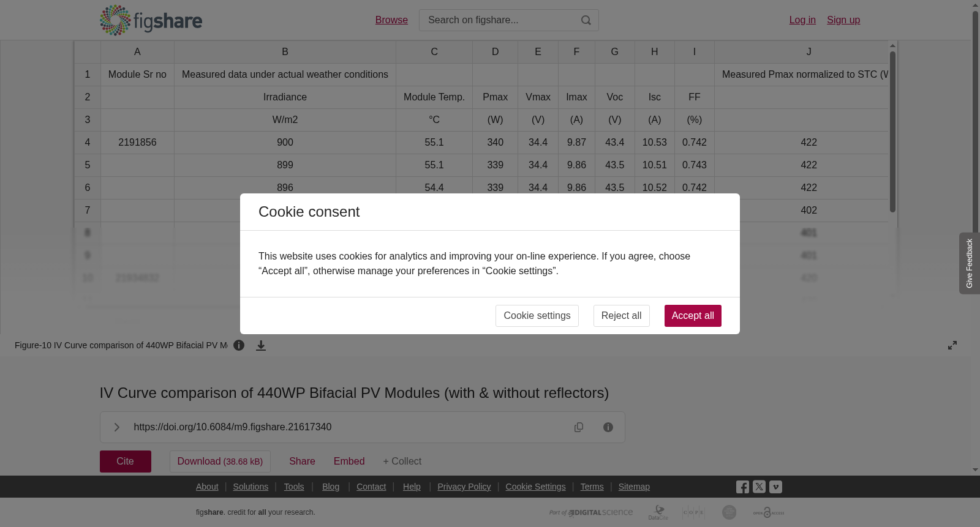Viewport: 980px width, 527px height.
Task: Download the file via arrow icon
Action: point(261,345)
